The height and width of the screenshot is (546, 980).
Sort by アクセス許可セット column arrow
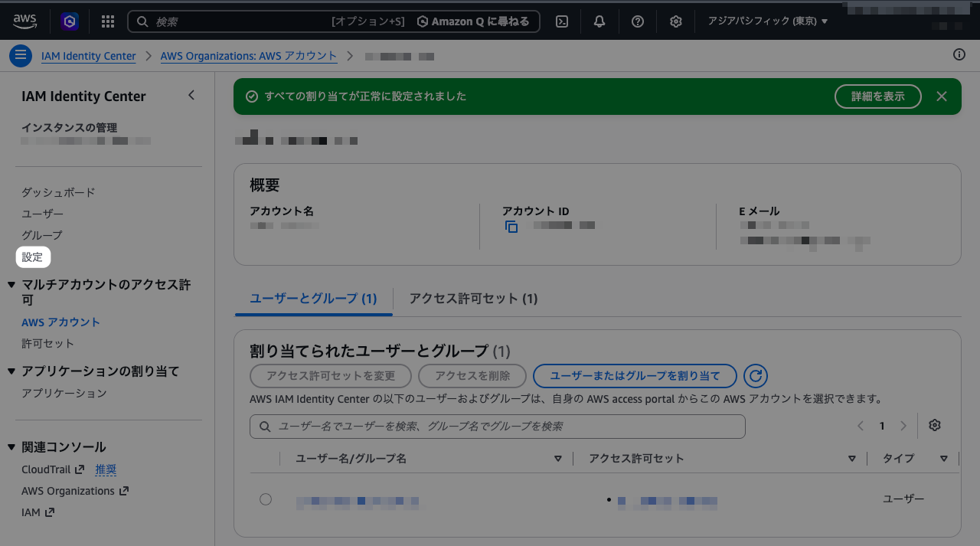tap(852, 459)
